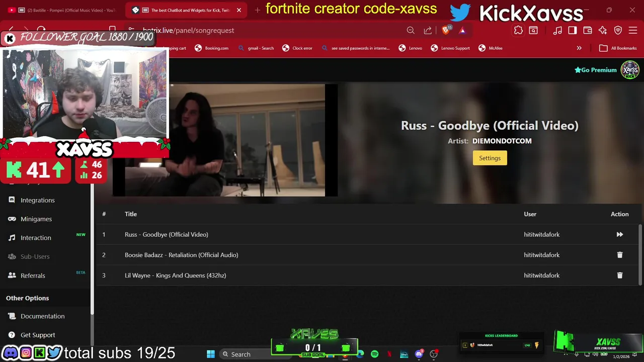The image size is (644, 362).
Task: Open Brave Playlist music note icon
Action: pyautogui.click(x=557, y=30)
